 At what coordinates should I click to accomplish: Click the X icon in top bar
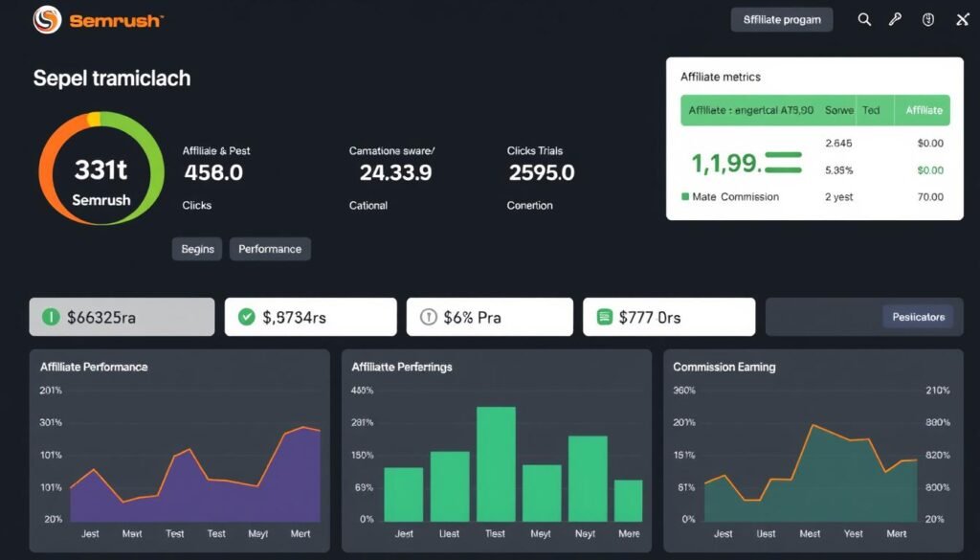962,19
